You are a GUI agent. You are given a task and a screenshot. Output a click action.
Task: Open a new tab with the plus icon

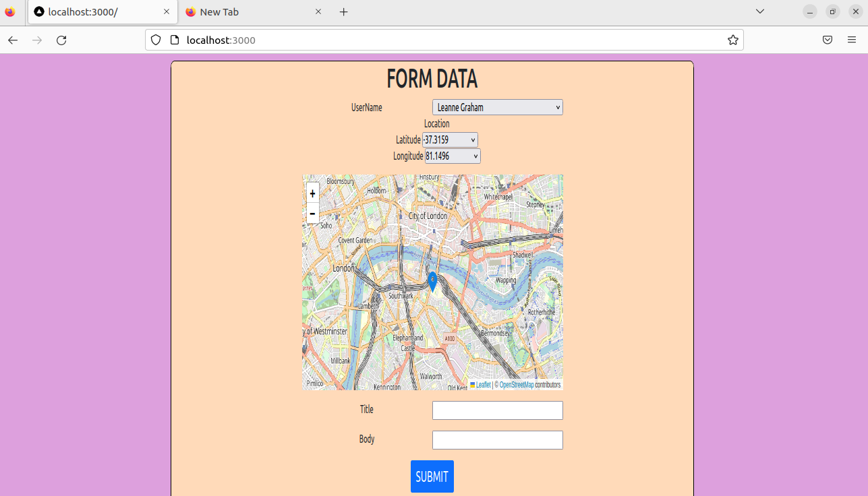(344, 11)
